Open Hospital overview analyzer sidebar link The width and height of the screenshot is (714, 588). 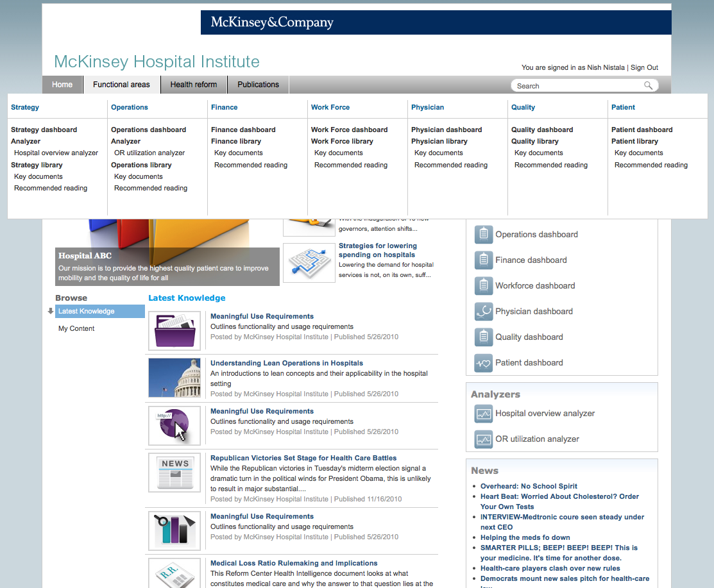(x=545, y=413)
